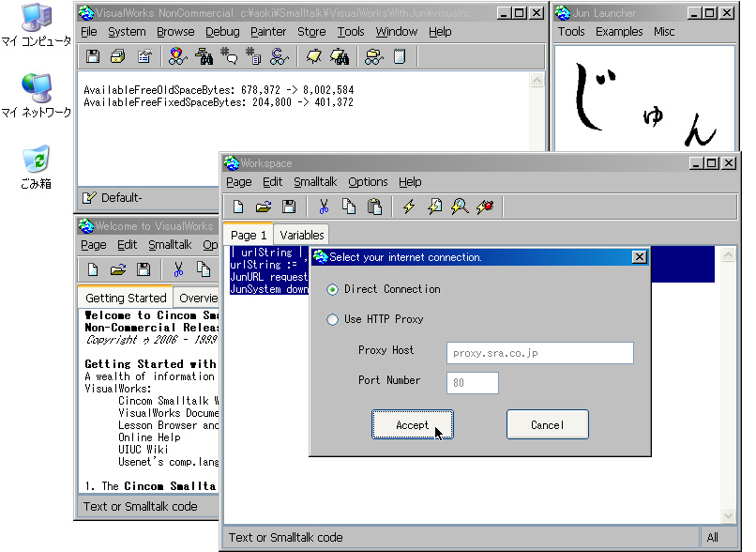Screen dimensions: 756x552
Task: Open the file drawer icon in VisualWorks toolbar
Action: click(x=117, y=57)
